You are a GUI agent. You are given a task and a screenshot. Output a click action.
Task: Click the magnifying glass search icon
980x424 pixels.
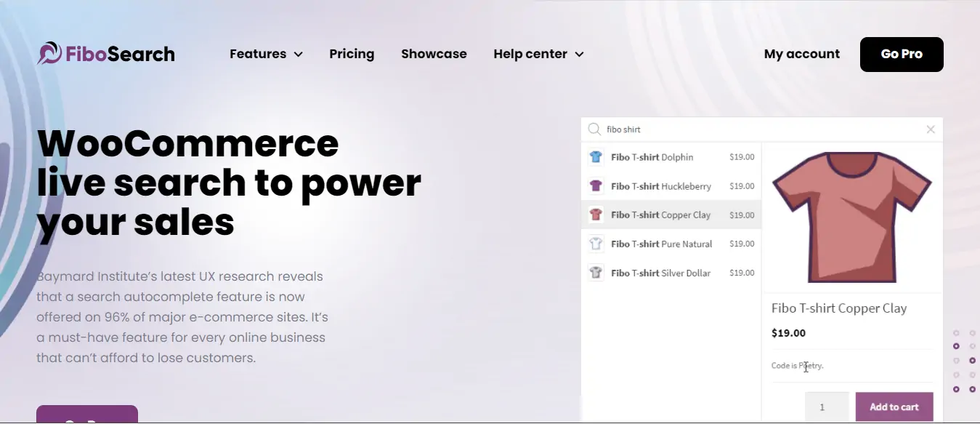[x=594, y=129]
